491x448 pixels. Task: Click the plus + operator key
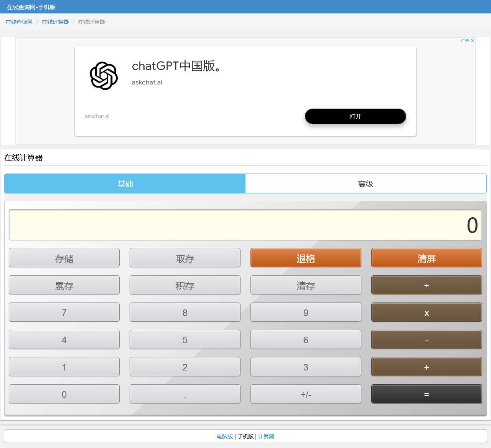click(x=427, y=367)
